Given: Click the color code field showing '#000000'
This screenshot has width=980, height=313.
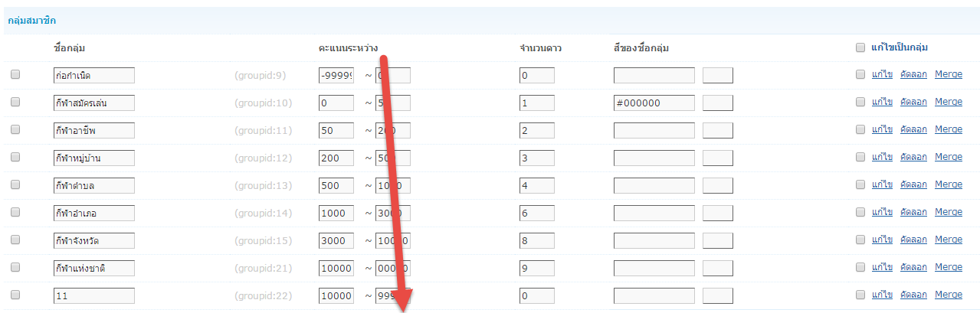Looking at the screenshot, I should tap(654, 103).
